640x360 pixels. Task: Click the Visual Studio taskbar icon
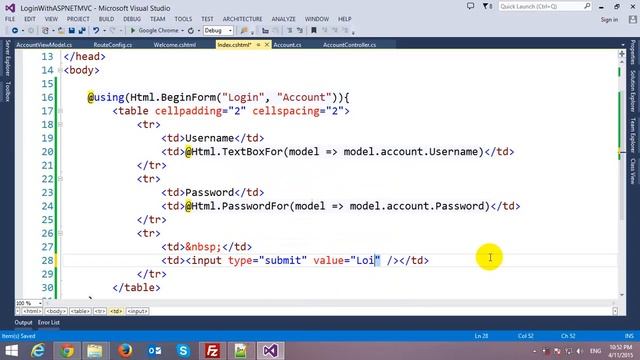pos(270,351)
